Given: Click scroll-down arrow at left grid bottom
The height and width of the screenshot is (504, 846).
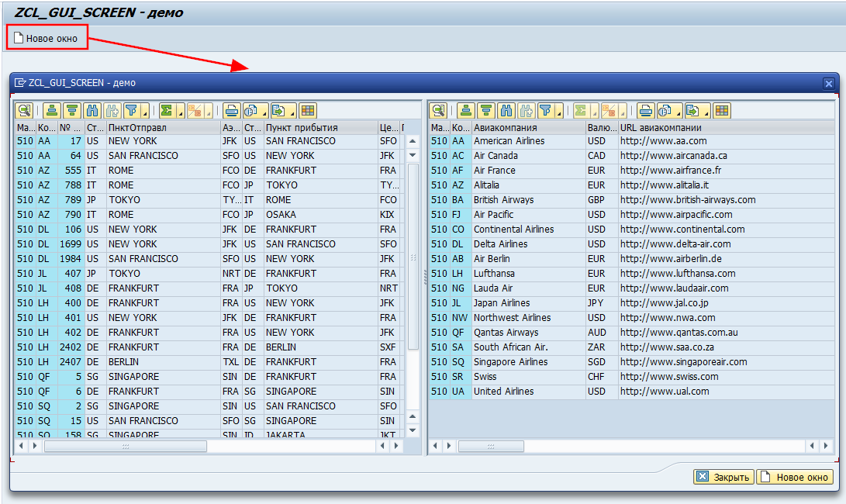Looking at the screenshot, I should (413, 430).
